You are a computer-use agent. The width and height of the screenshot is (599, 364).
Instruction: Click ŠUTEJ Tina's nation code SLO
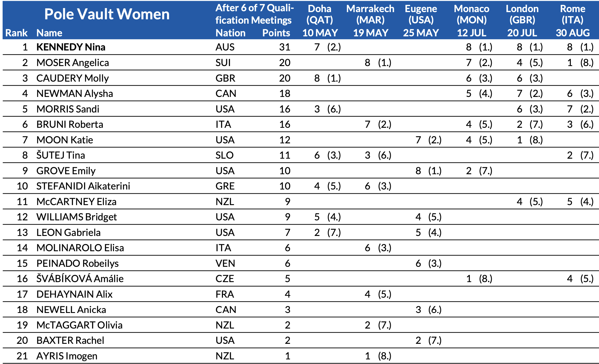[x=225, y=155]
